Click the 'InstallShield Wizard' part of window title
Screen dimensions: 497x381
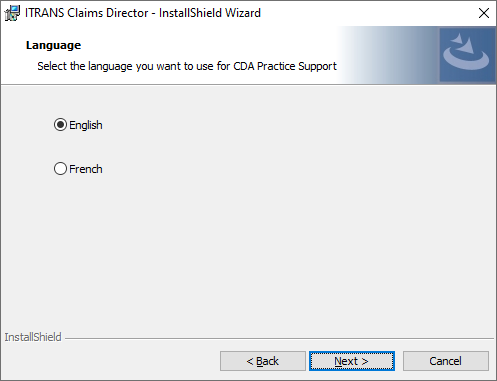pos(210,13)
